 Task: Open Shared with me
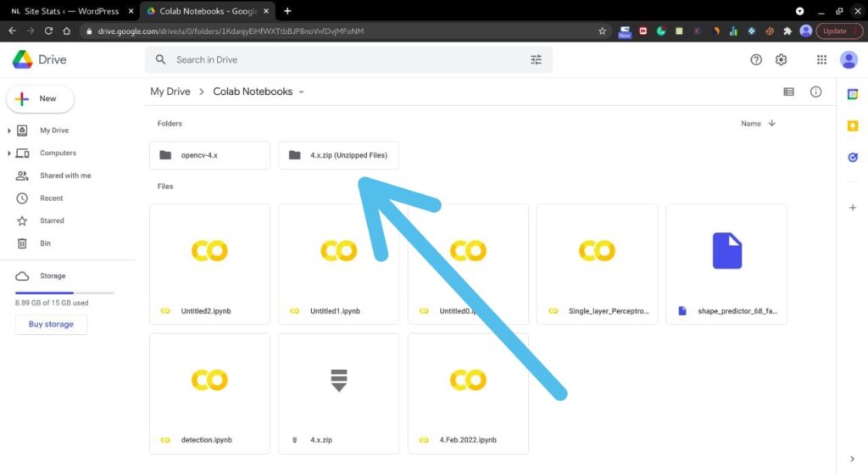[x=64, y=176]
